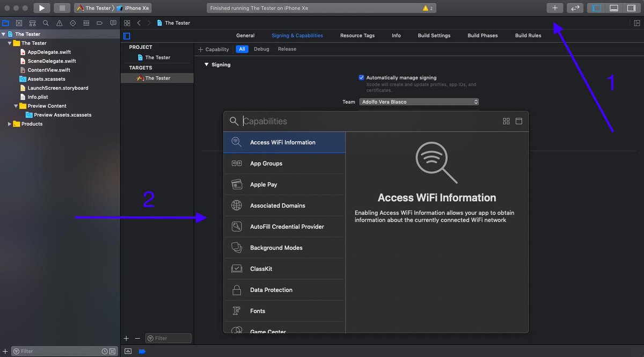Select the Release configuration filter
The width and height of the screenshot is (644, 357).
(287, 49)
